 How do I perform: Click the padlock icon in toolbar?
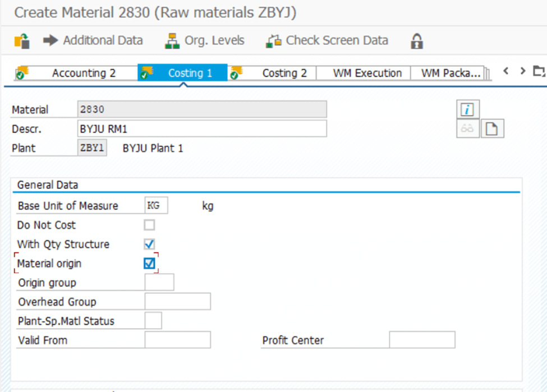pyautogui.click(x=416, y=41)
